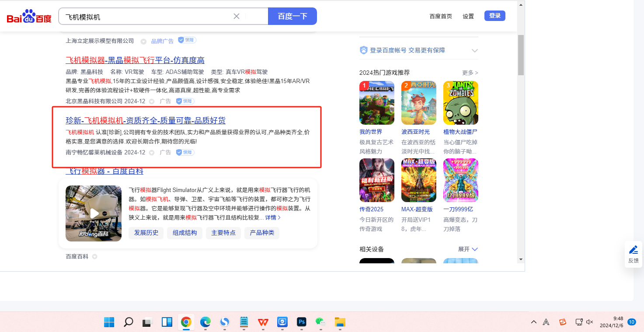Select the 产品种类 tab
The image size is (644, 332).
[262, 233]
